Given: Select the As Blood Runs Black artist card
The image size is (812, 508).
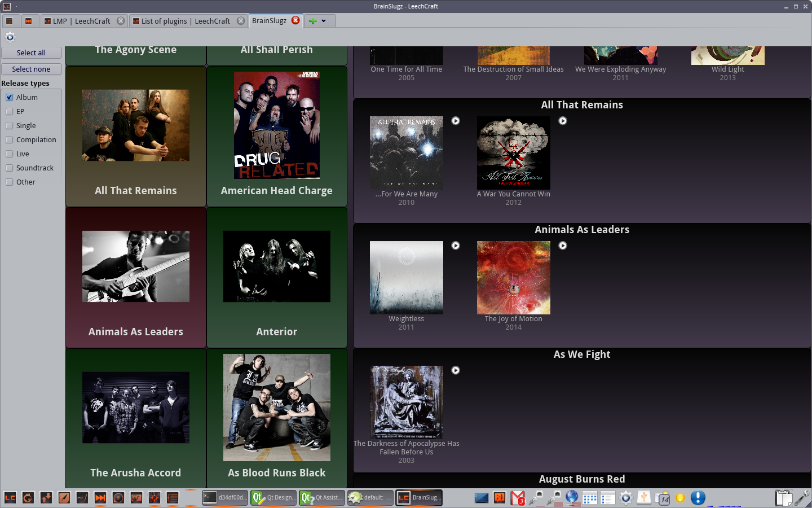Looking at the screenshot, I should click(277, 418).
